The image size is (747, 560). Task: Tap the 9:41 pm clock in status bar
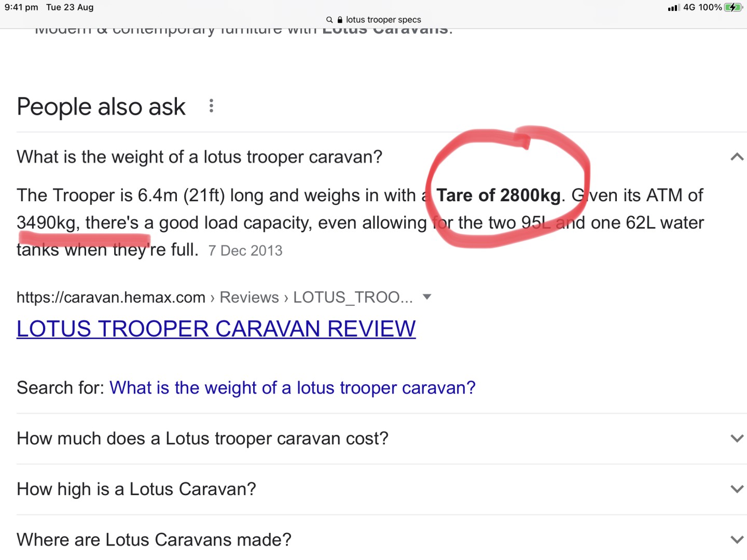click(21, 7)
